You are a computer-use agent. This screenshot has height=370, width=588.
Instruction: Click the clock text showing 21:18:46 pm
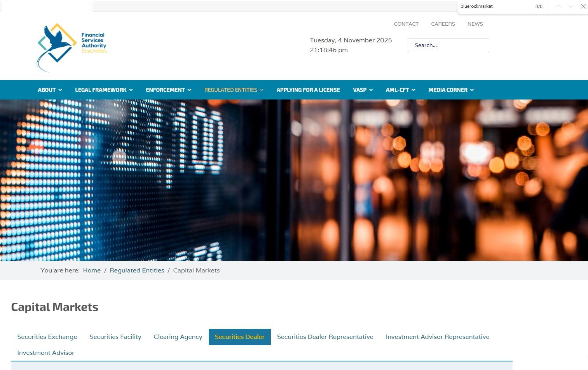[x=329, y=50]
